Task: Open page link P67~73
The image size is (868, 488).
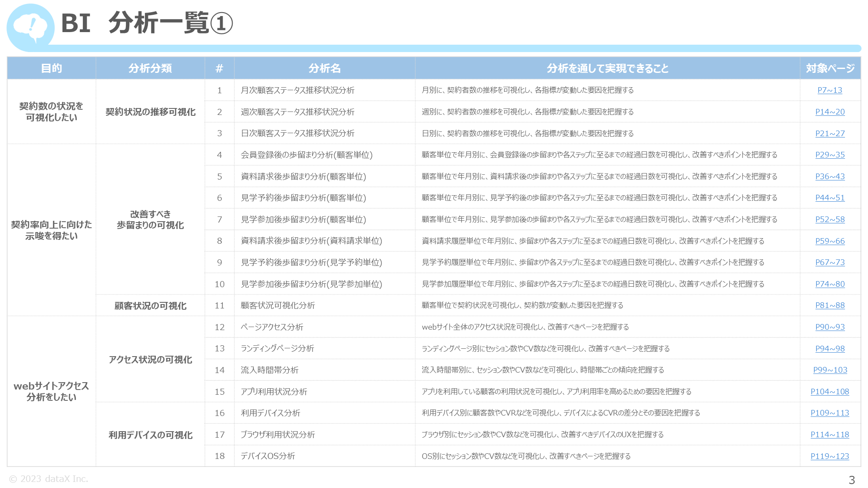Action: [830, 262]
